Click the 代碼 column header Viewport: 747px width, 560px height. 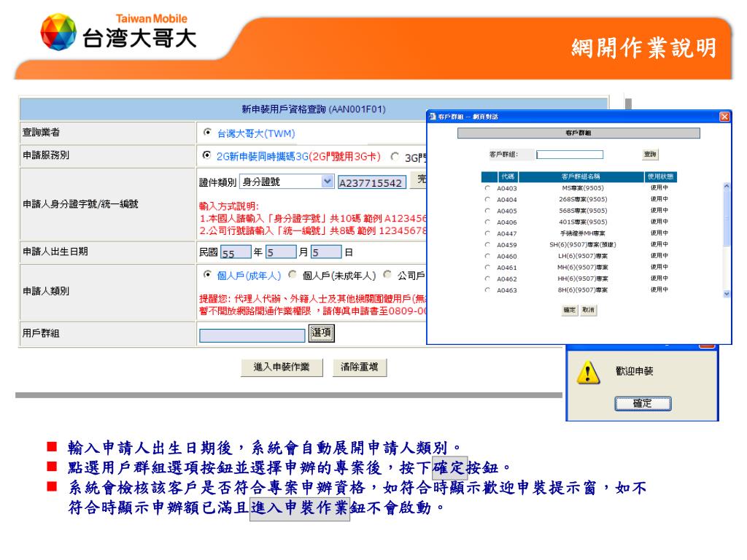(x=508, y=176)
